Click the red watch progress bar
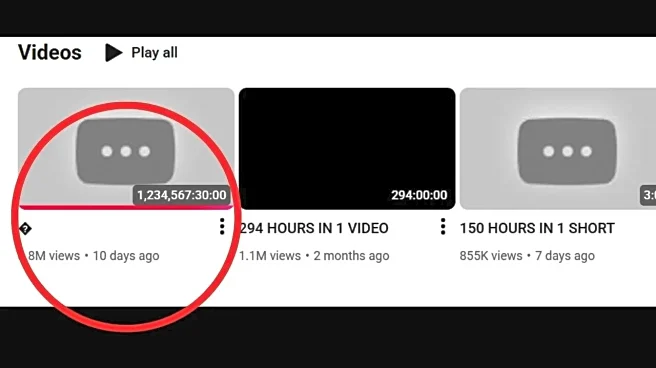The image size is (656, 368). point(126,207)
